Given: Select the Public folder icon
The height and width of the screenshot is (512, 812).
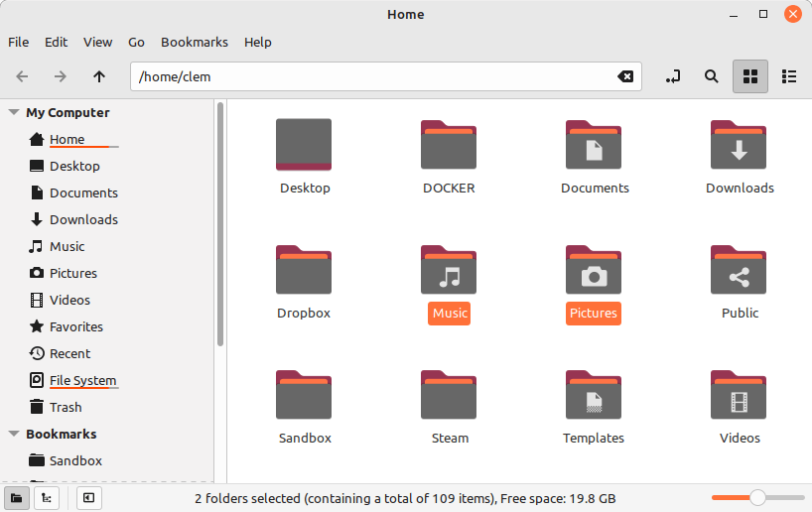Looking at the screenshot, I should click(x=739, y=270).
